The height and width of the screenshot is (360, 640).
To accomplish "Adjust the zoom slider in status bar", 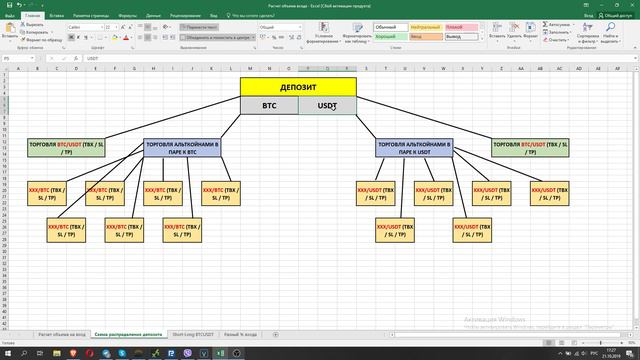I will (x=600, y=342).
